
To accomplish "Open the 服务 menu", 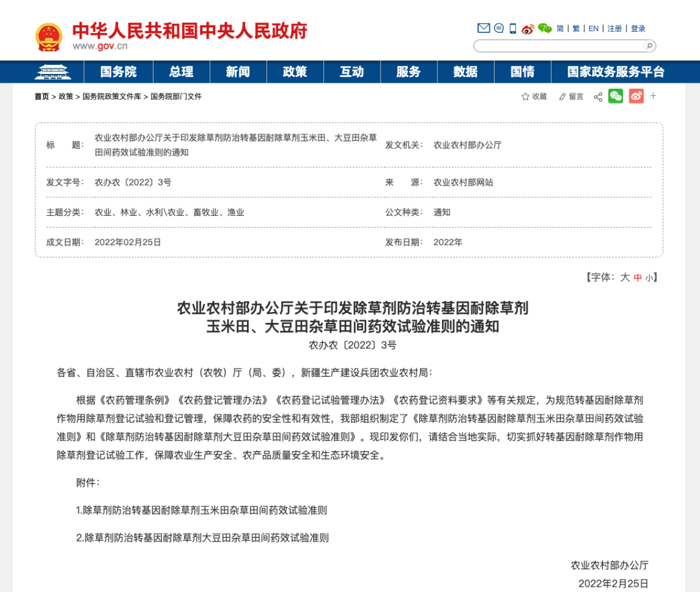I will pos(408,72).
